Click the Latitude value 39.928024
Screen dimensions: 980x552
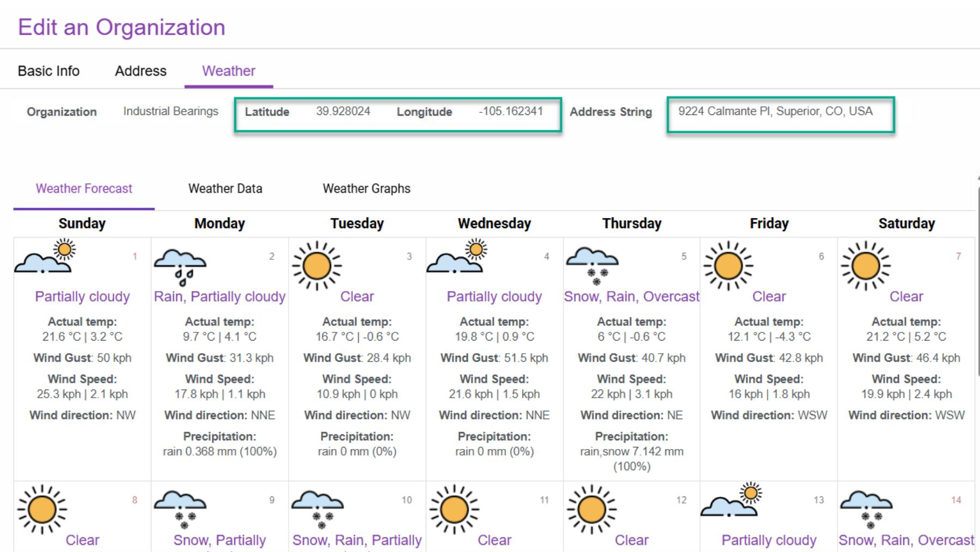coord(343,111)
